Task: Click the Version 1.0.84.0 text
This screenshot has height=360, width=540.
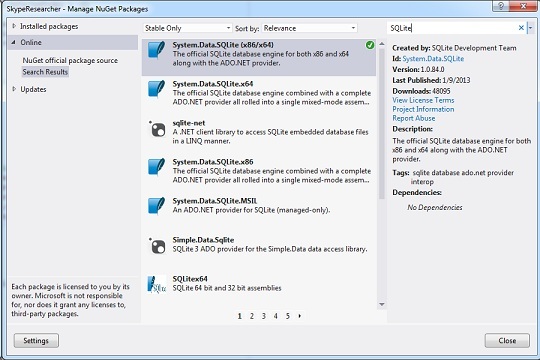Action: [418, 69]
